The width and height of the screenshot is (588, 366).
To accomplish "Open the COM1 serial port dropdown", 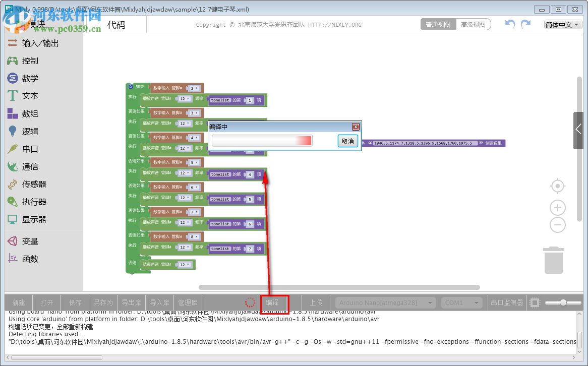I will pyautogui.click(x=461, y=302).
